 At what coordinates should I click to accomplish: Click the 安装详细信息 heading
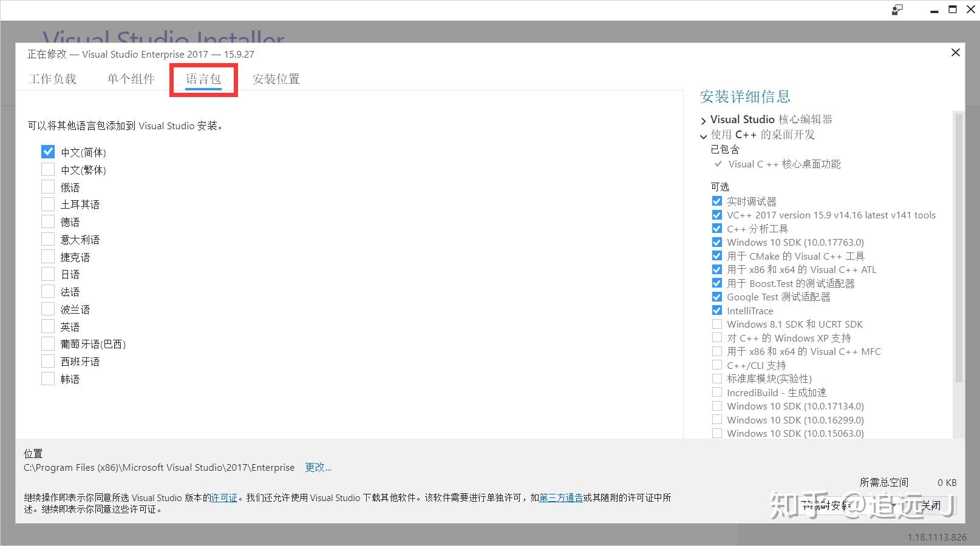pyautogui.click(x=745, y=96)
